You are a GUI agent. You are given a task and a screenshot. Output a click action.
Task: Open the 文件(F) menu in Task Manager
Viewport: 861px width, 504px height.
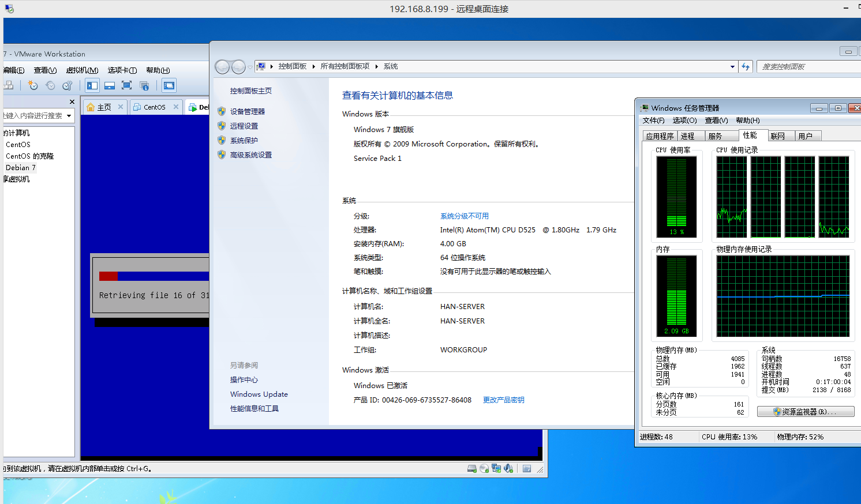(x=654, y=121)
